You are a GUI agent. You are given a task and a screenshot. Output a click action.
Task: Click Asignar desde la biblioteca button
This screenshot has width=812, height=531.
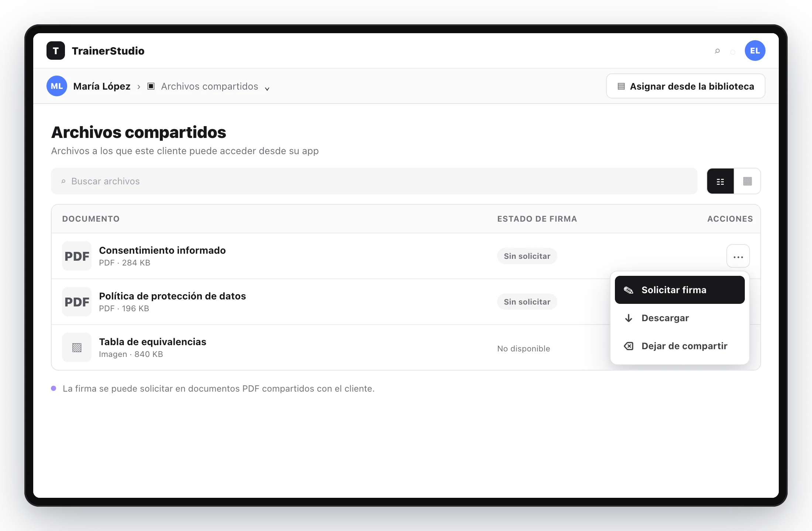[x=686, y=86]
